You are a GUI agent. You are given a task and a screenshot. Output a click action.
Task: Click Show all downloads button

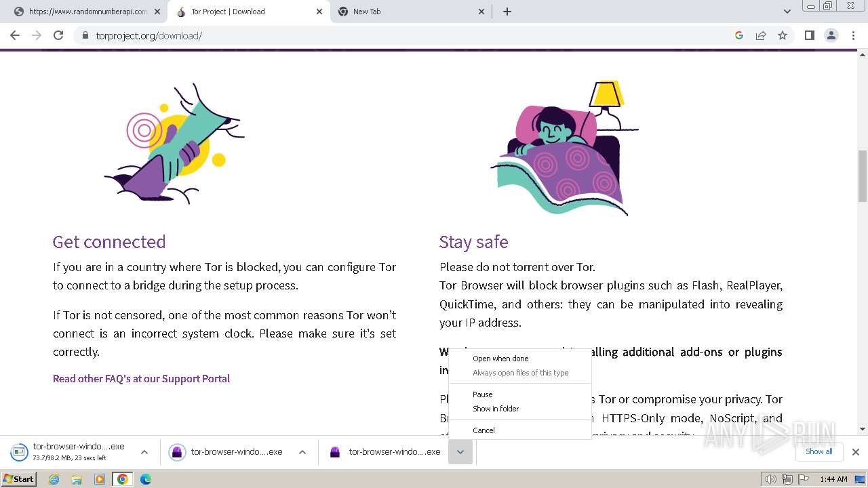tap(818, 451)
